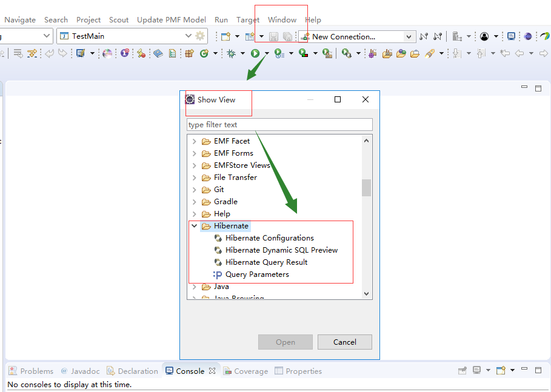This screenshot has height=392, width=551.
Task: Click the Debug bug icon
Action: (231, 53)
